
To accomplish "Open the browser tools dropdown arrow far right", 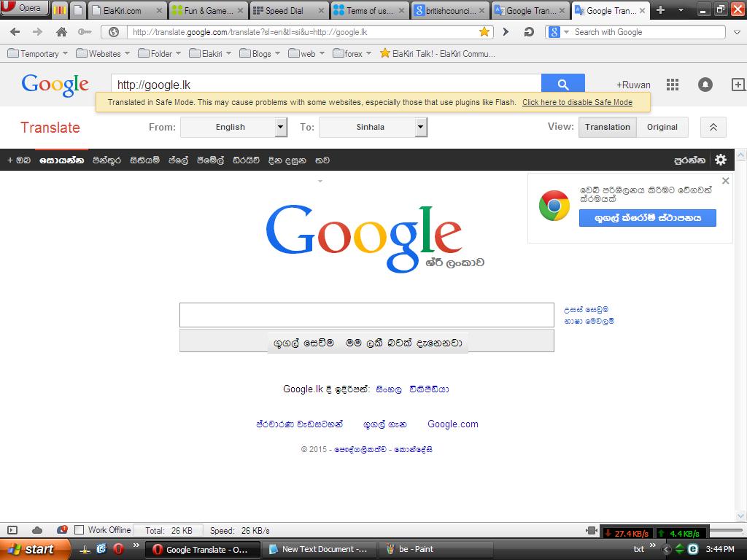I will click(x=737, y=32).
